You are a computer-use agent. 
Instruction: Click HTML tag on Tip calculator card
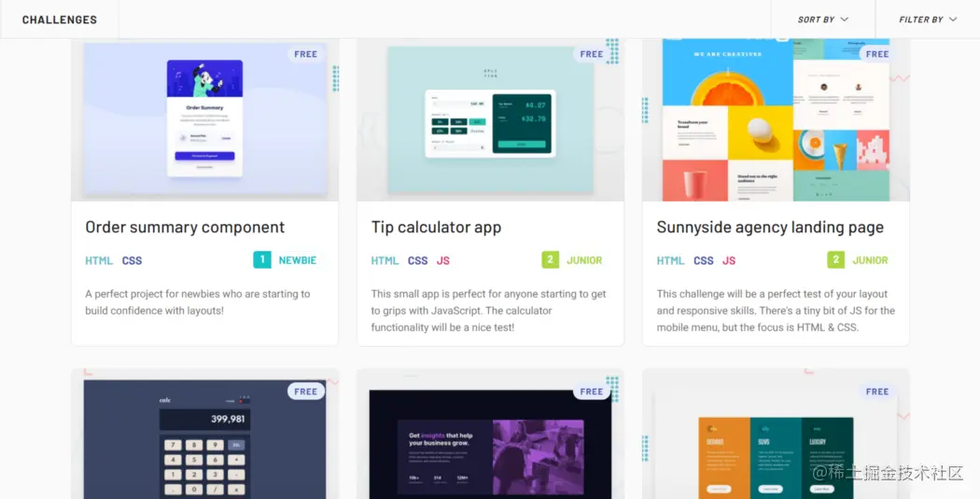tap(385, 260)
